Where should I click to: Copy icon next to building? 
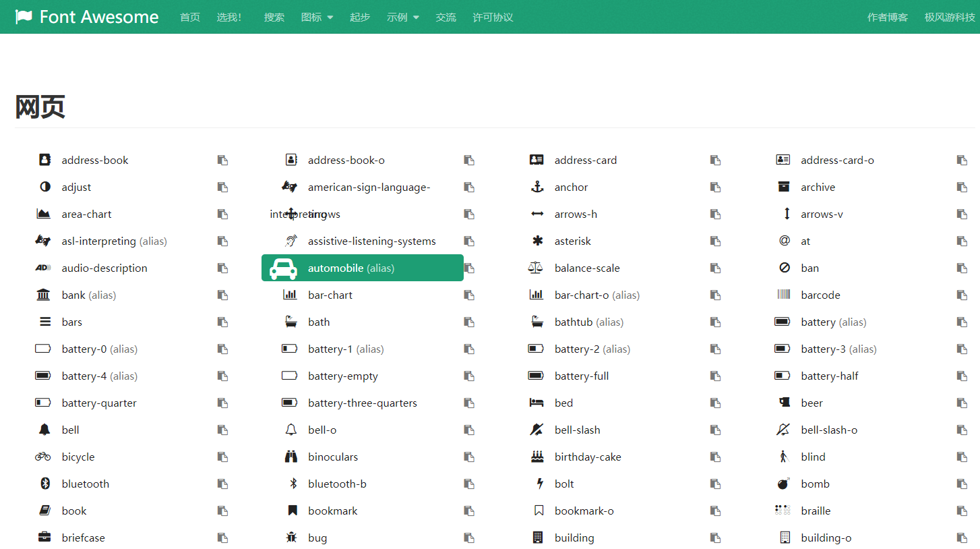715,538
